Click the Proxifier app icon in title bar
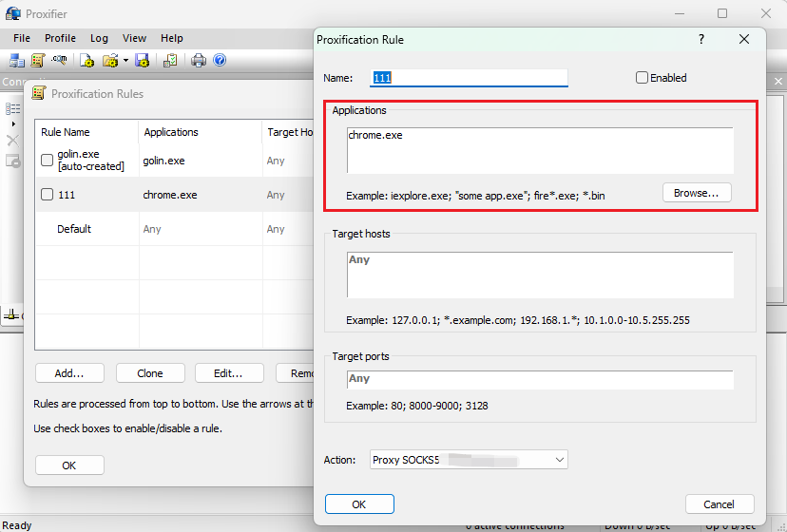 pyautogui.click(x=13, y=13)
